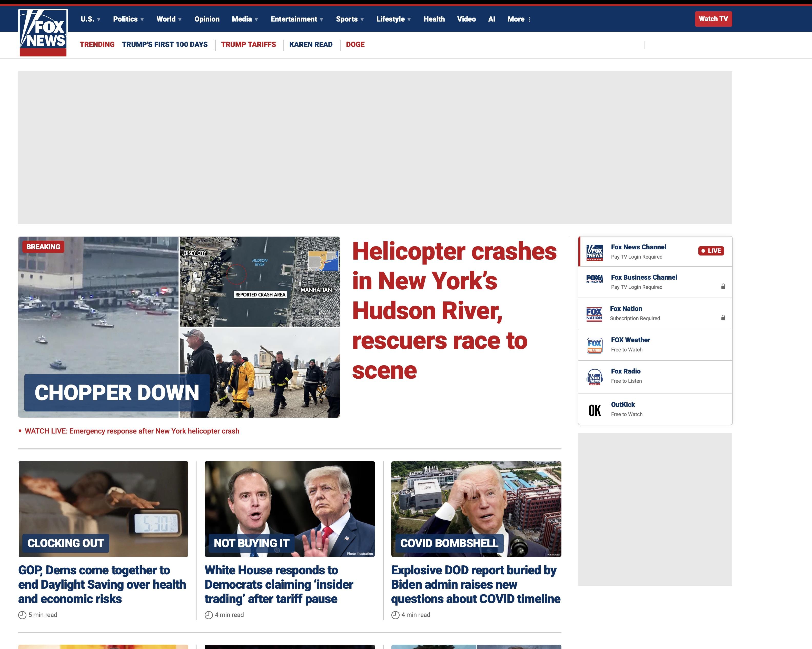
Task: Click the Fox Radio headphones icon
Action: (x=595, y=377)
